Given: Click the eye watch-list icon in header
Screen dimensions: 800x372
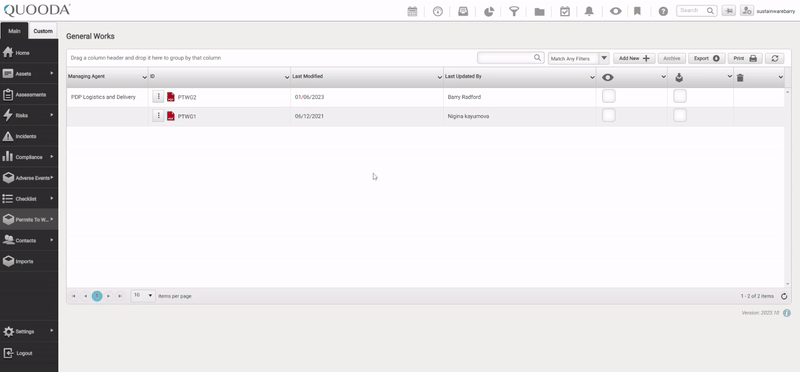Looking at the screenshot, I should click(x=615, y=11).
